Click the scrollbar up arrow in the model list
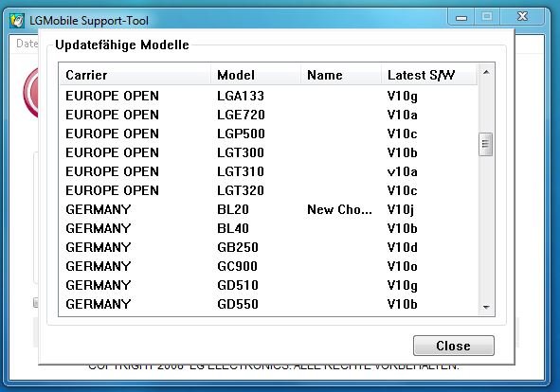 (486, 73)
